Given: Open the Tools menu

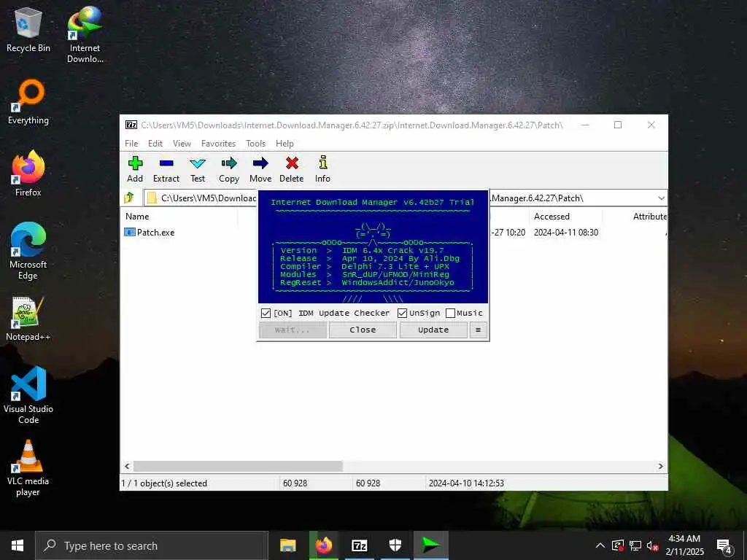Looking at the screenshot, I should point(256,144).
